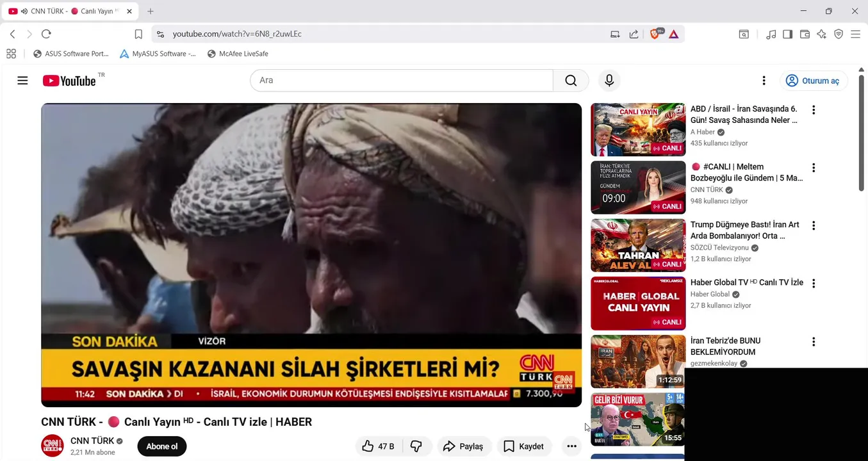
Task: Open Brave VPN shield icon
Action: click(x=839, y=34)
